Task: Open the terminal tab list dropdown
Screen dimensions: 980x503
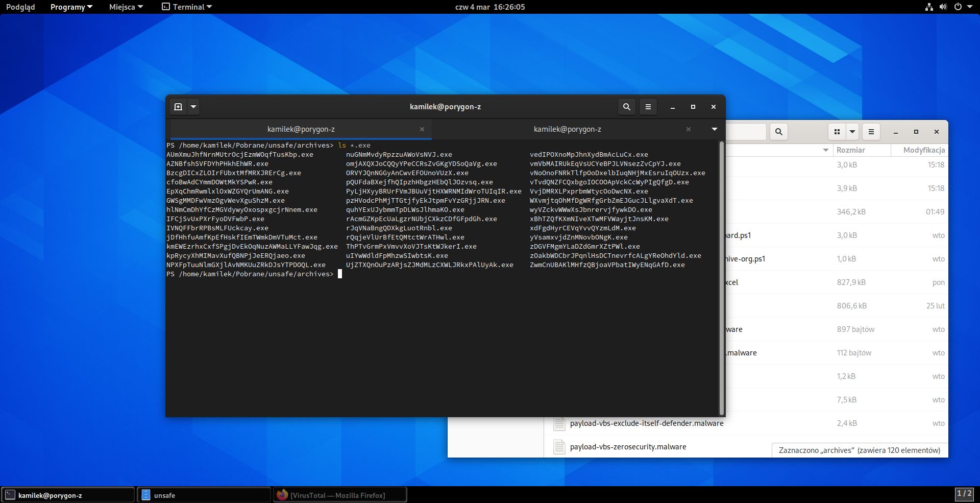Action: [715, 129]
